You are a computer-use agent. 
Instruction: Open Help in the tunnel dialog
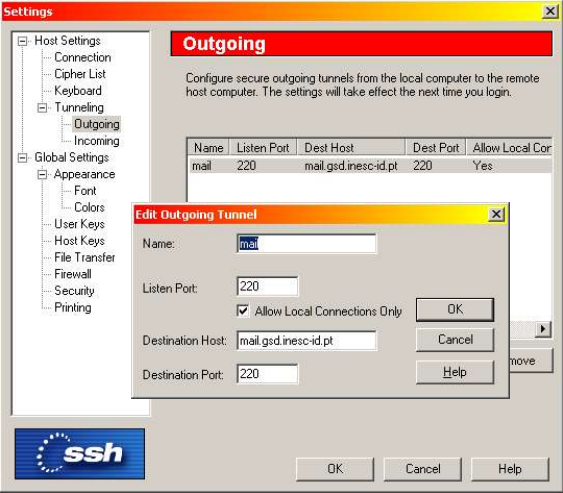[455, 372]
